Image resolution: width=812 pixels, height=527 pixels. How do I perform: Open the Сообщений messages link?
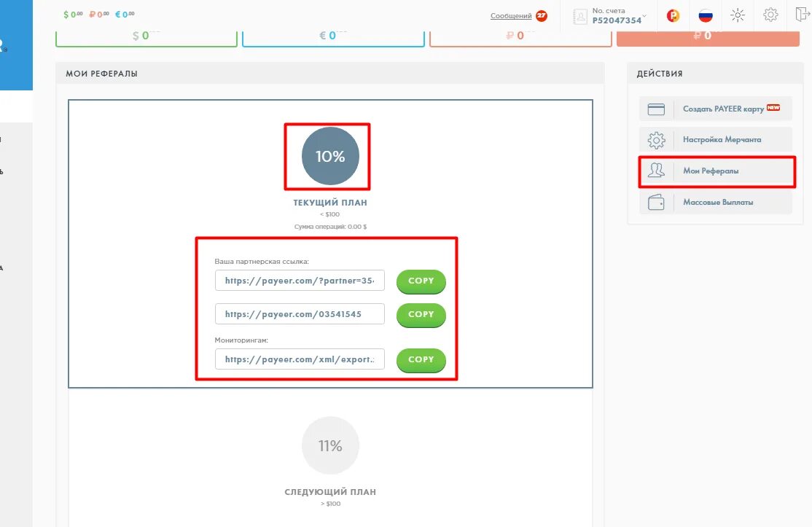tap(511, 16)
